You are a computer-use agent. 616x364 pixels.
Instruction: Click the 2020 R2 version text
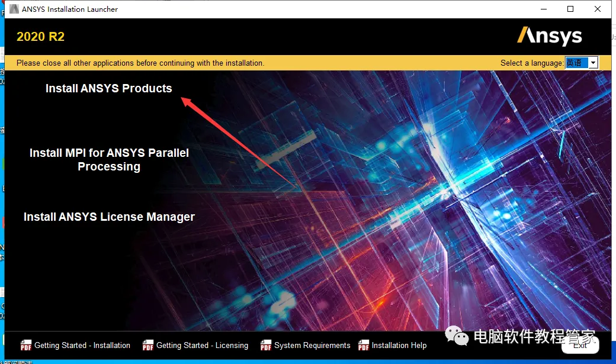pos(40,37)
